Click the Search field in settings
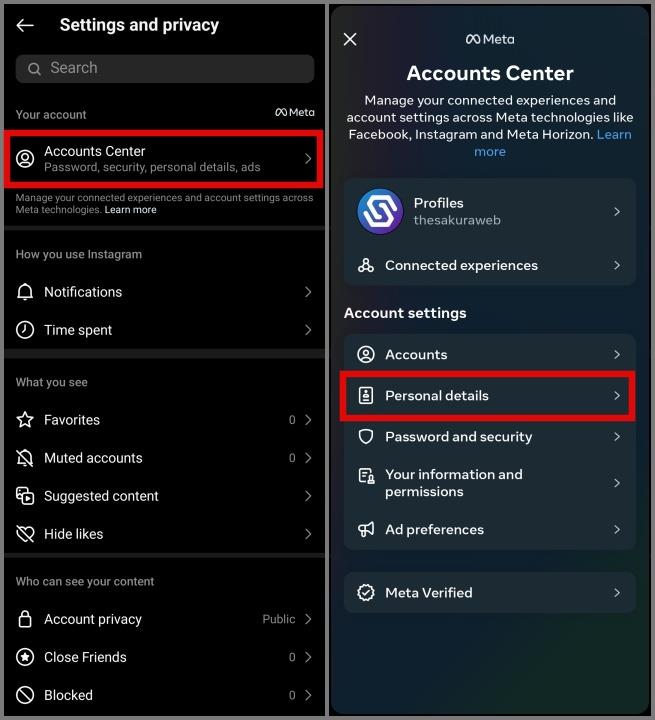This screenshot has width=655, height=720. coord(165,69)
